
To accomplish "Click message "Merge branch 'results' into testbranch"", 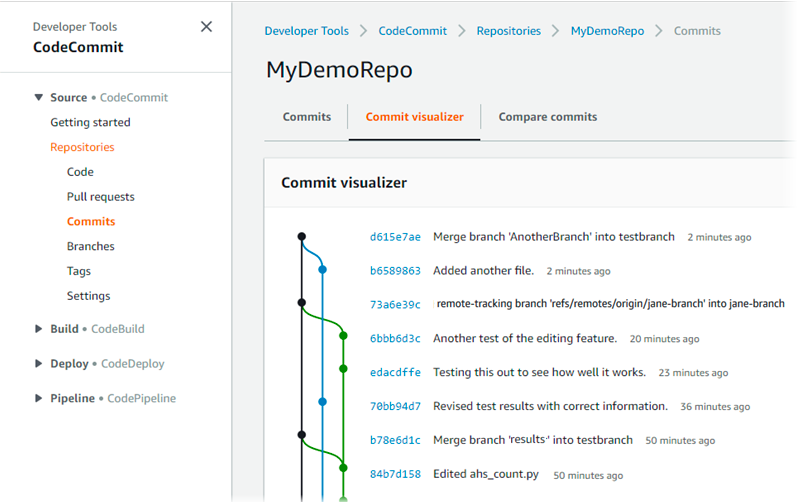I will tap(533, 440).
